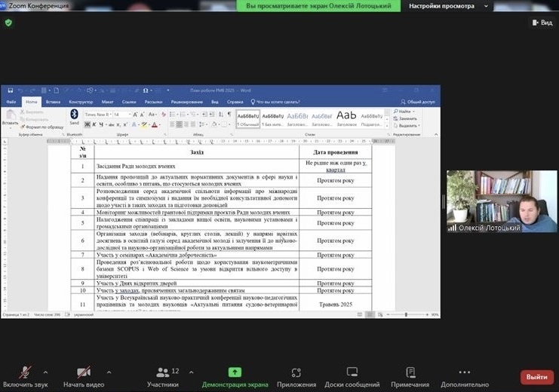The height and width of the screenshot is (392, 559).
Task: Toggle bold Ж formatting in Word ribbon
Action: tap(87, 124)
